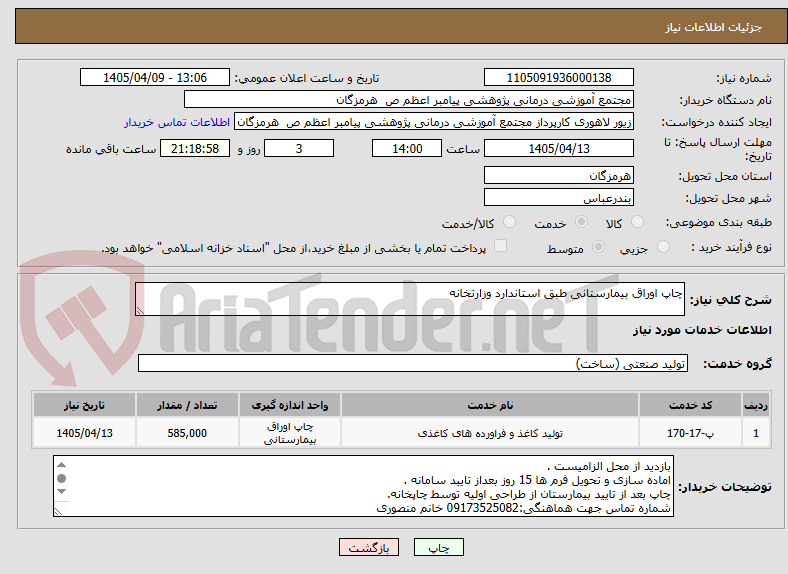Viewport: 788px width, 574px height.
Task: Click the استان محل تحویل label
Action: click(725, 176)
